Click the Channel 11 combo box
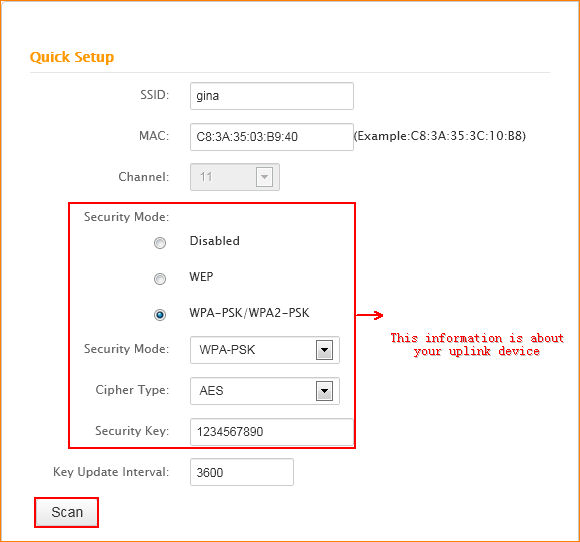Image resolution: width=580 pixels, height=542 pixels. coord(235,177)
